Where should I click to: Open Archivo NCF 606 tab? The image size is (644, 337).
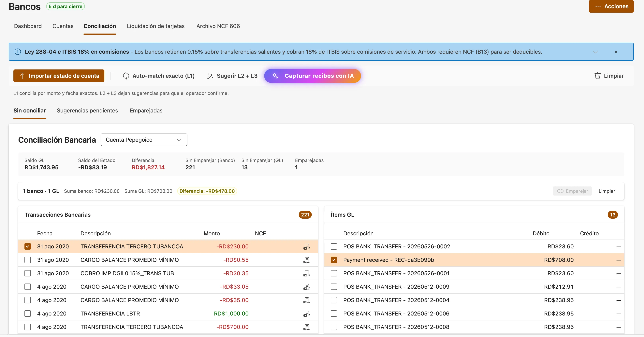(x=218, y=26)
